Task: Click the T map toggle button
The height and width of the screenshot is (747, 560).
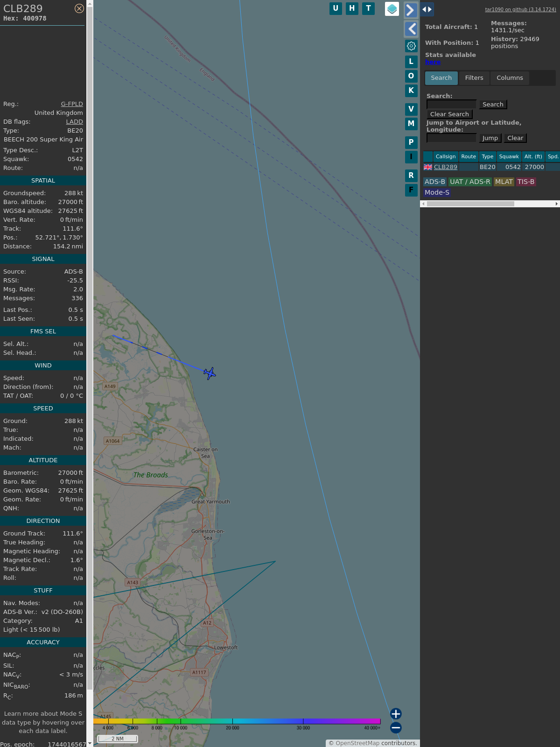Action: [369, 8]
